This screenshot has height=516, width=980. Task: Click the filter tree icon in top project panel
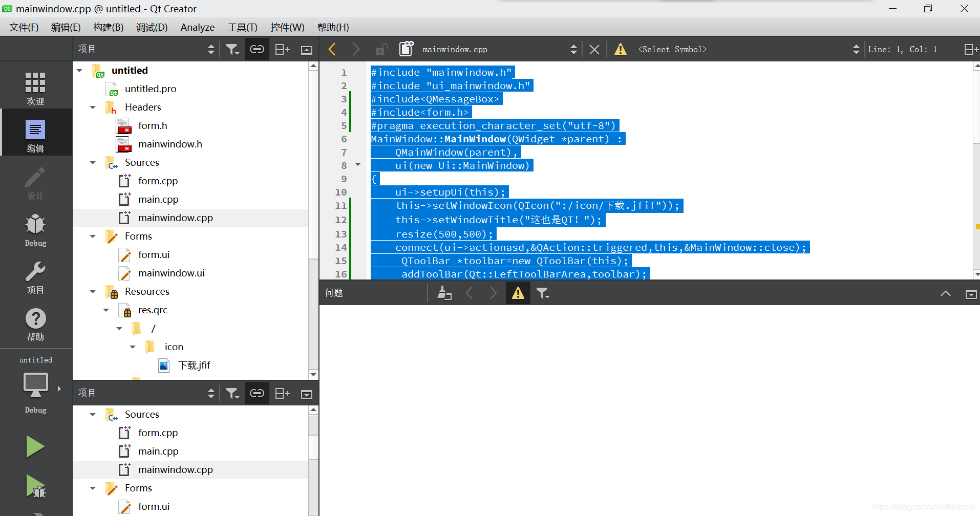pos(232,49)
